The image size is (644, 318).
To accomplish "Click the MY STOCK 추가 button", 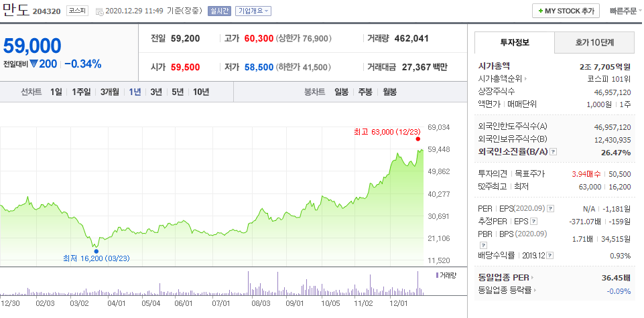I will 566,11.
